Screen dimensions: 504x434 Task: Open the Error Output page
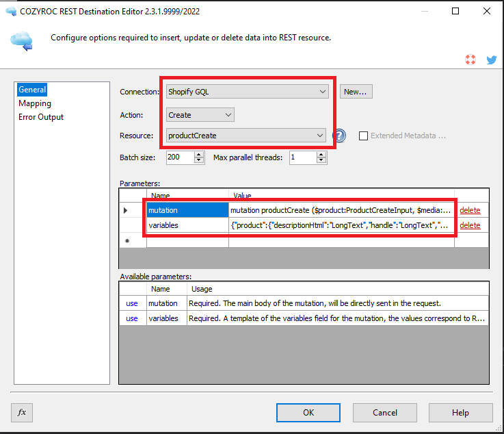point(41,117)
